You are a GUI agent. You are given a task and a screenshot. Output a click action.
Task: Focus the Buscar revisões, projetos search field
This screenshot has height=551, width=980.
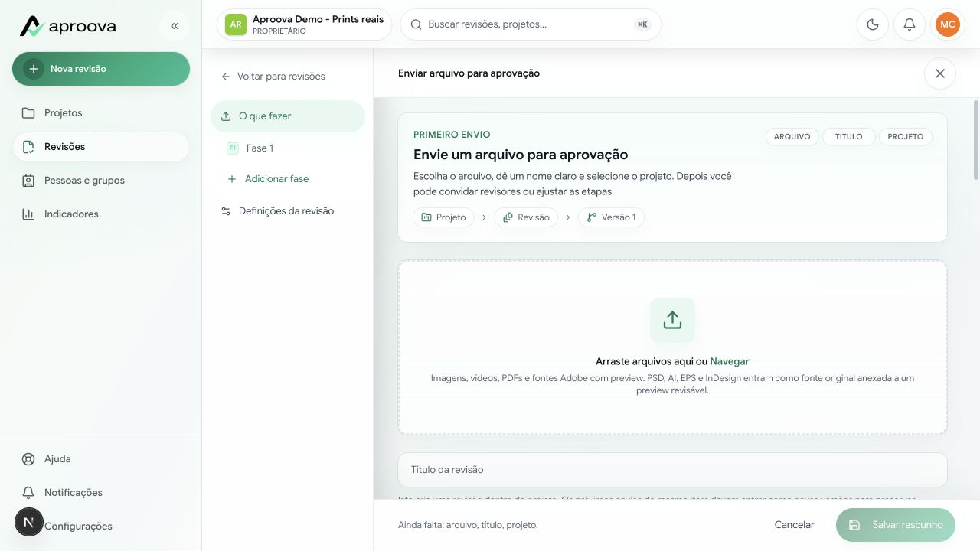click(531, 24)
